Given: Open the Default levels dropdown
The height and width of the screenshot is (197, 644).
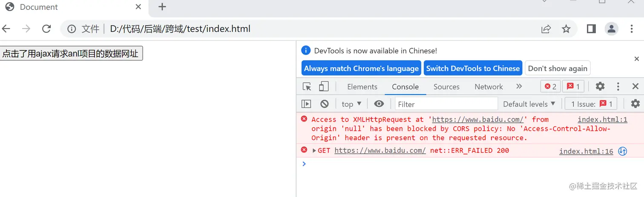Looking at the screenshot, I should pyautogui.click(x=529, y=104).
